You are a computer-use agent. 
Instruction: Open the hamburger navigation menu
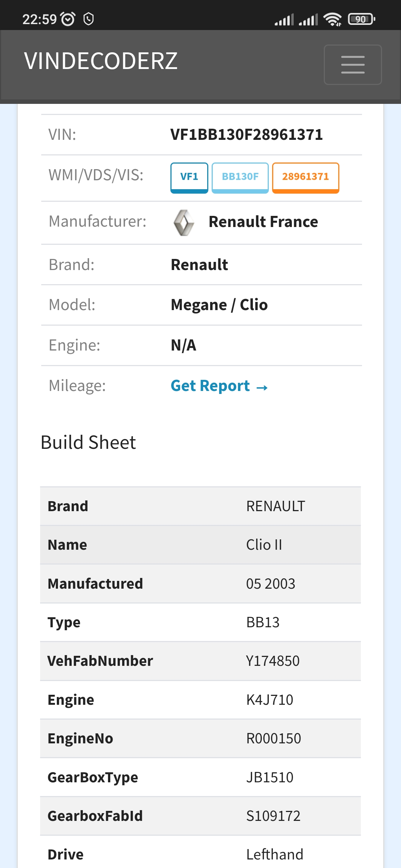pyautogui.click(x=352, y=65)
